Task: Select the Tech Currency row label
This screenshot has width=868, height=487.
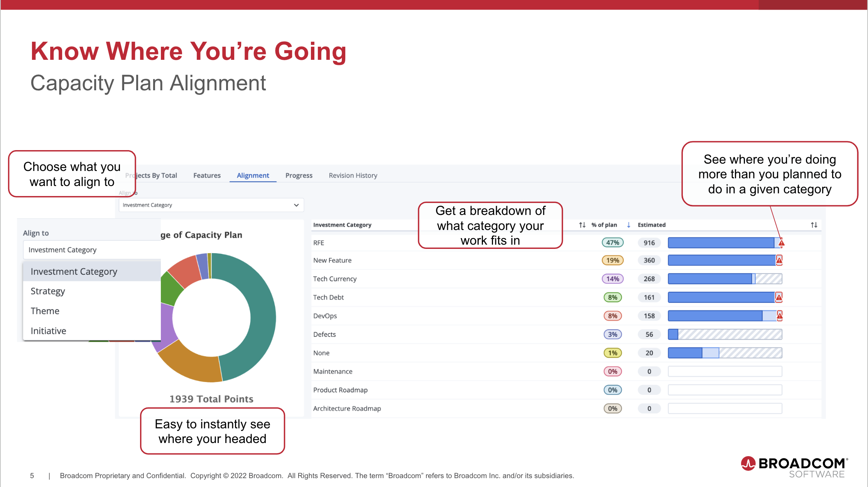Action: click(335, 279)
